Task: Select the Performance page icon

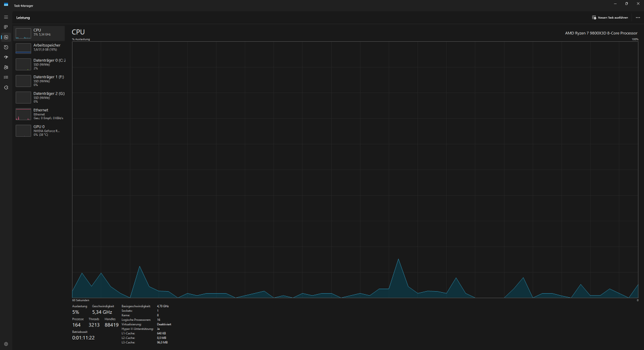Action: (x=6, y=37)
